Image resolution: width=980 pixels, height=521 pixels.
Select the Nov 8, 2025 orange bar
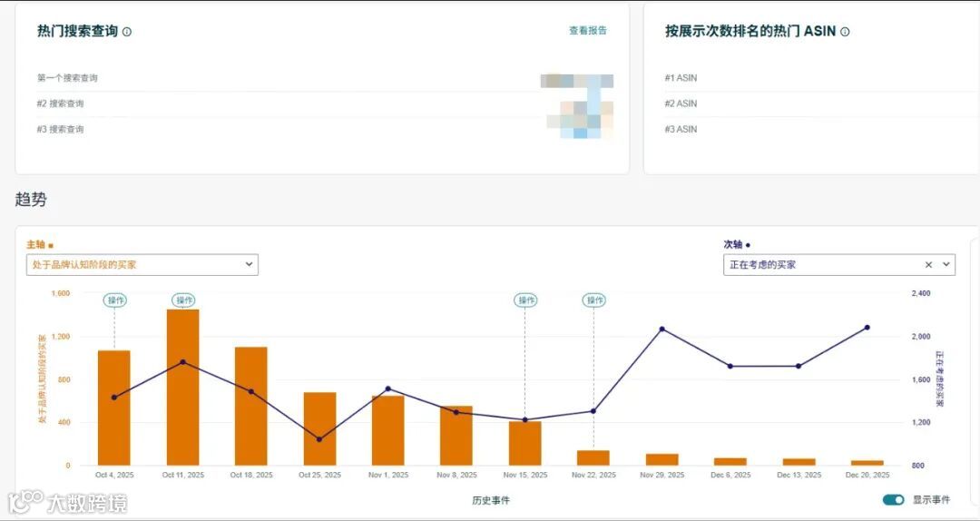(456, 436)
